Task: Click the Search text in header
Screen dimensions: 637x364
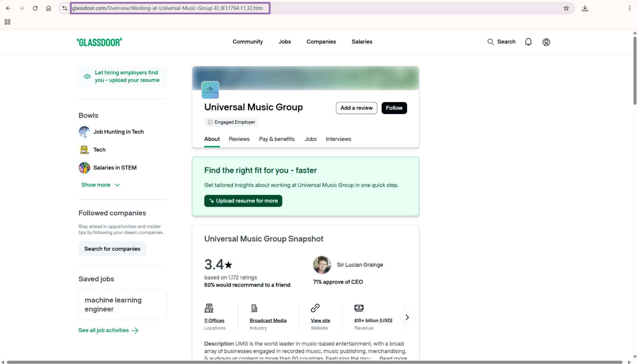Action: (x=506, y=42)
